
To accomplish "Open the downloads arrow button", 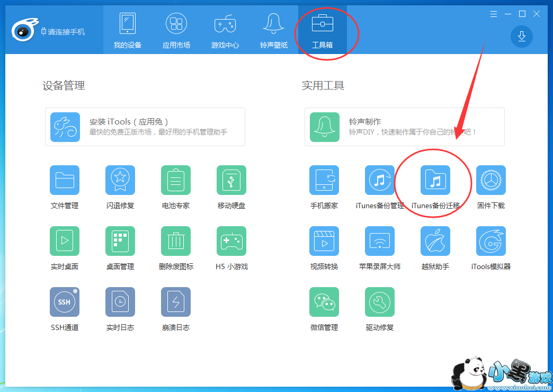I will (x=522, y=37).
